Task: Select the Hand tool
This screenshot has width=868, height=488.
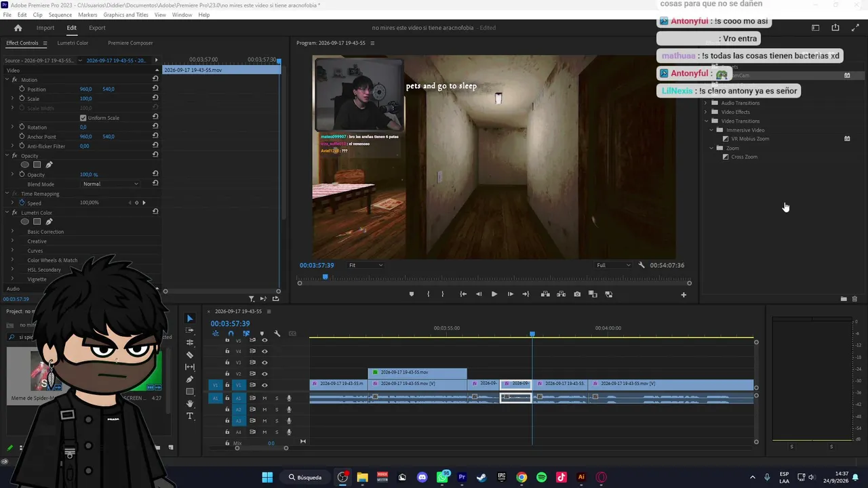Action: point(190,403)
